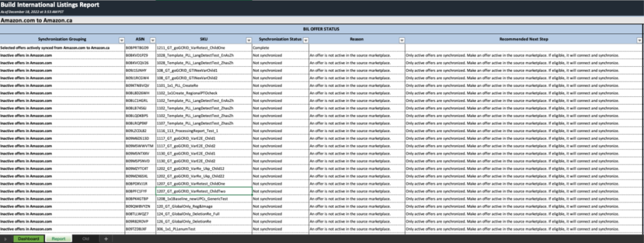Expand the SKU column filter dropdown
Viewport: 644px width, 243px height.
click(247, 40)
